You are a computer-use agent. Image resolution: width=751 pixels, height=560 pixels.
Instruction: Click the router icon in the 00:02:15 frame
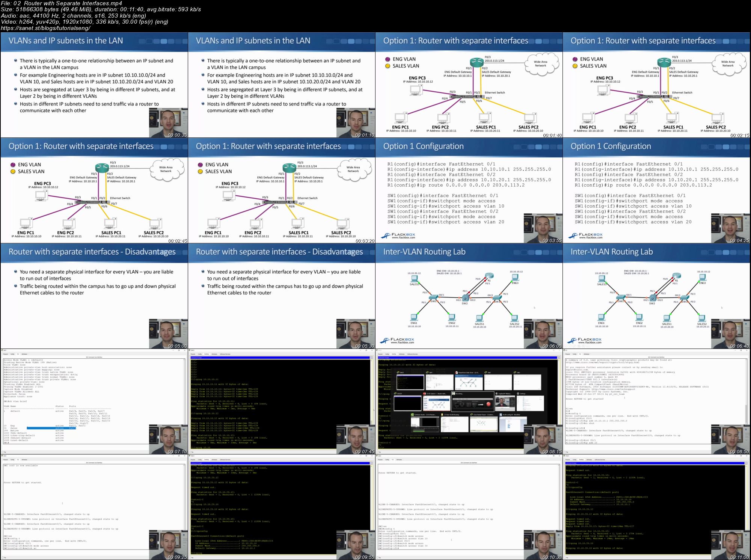click(664, 63)
